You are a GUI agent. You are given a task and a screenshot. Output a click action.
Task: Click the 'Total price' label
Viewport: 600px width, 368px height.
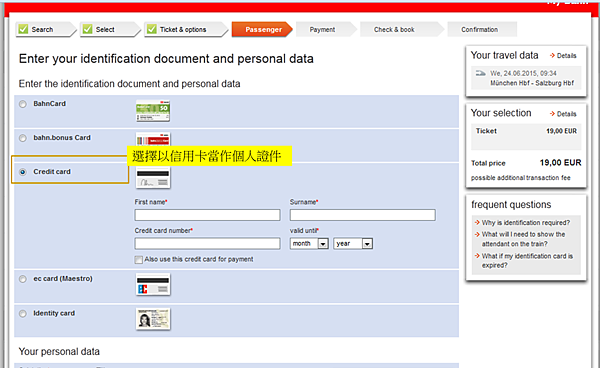pyautogui.click(x=488, y=163)
